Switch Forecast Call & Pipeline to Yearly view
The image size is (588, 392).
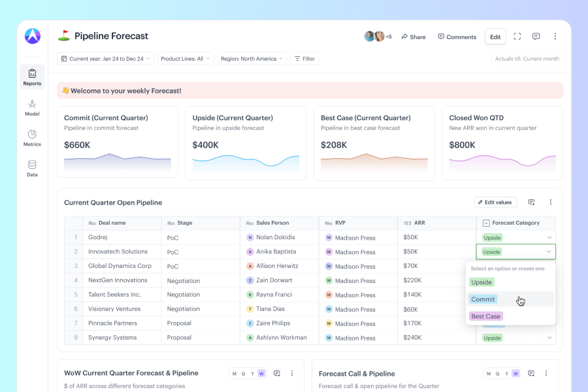(506, 374)
